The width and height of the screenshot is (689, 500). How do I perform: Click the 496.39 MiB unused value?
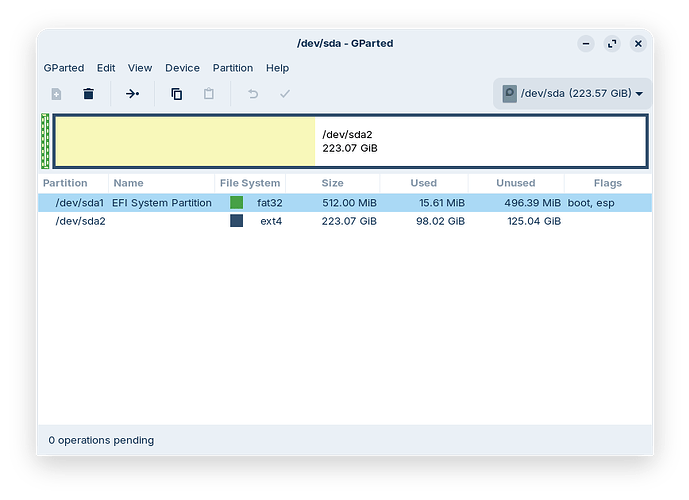tap(533, 203)
